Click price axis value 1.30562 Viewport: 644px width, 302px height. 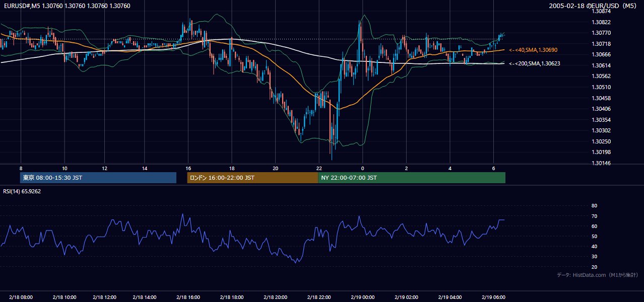(601, 76)
